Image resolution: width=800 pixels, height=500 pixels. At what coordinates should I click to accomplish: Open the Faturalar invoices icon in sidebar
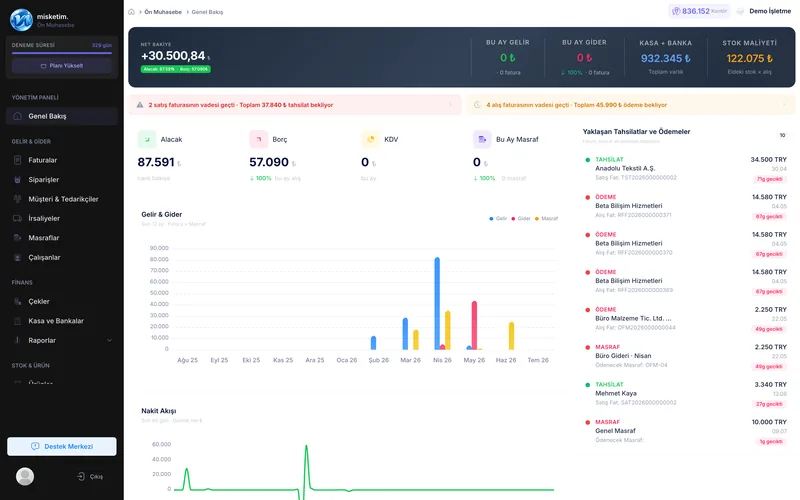(x=17, y=160)
